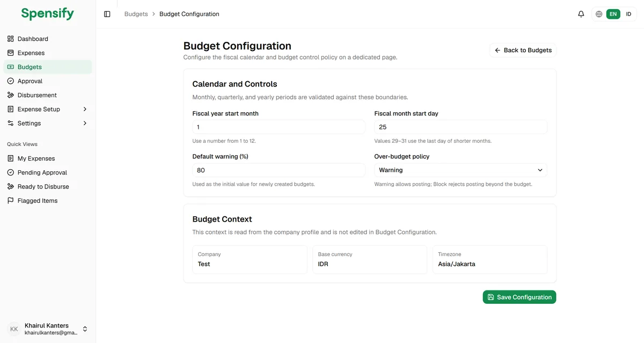Click the Approval checkmark icon in sidebar
This screenshot has width=644, height=343.
pos(11,81)
